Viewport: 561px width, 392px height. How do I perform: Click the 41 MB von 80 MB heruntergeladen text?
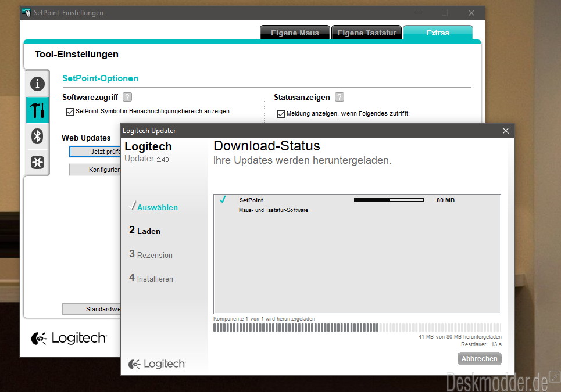[x=460, y=337]
